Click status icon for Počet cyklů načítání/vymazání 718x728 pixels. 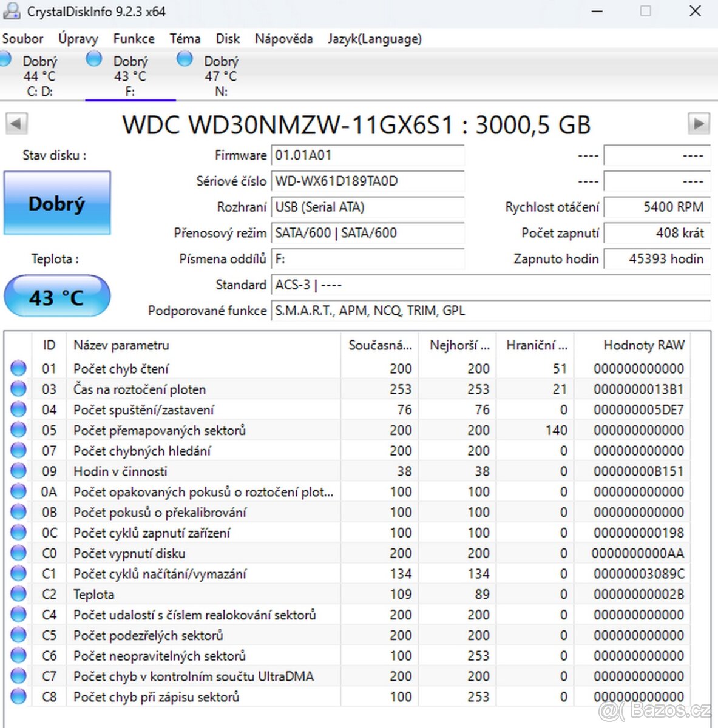tap(19, 573)
